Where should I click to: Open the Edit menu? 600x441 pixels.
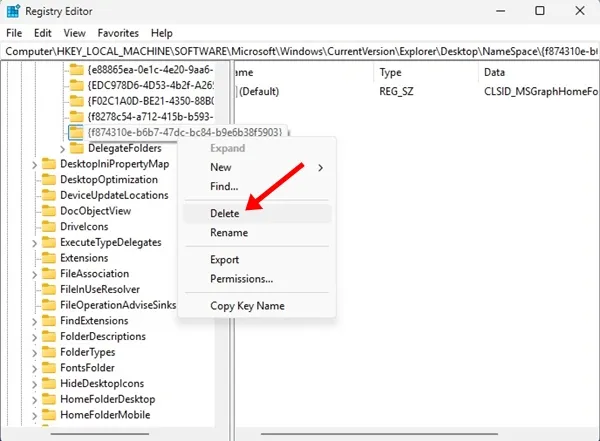point(42,33)
